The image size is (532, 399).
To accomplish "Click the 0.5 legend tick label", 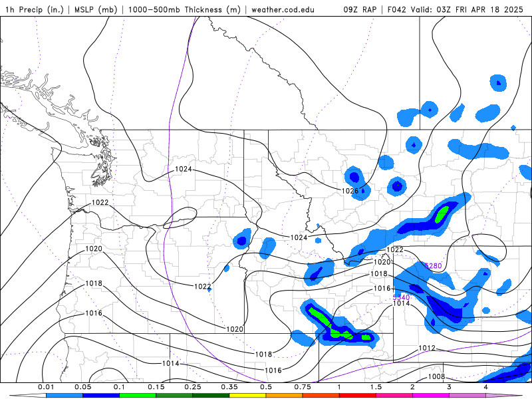I will [x=266, y=387].
